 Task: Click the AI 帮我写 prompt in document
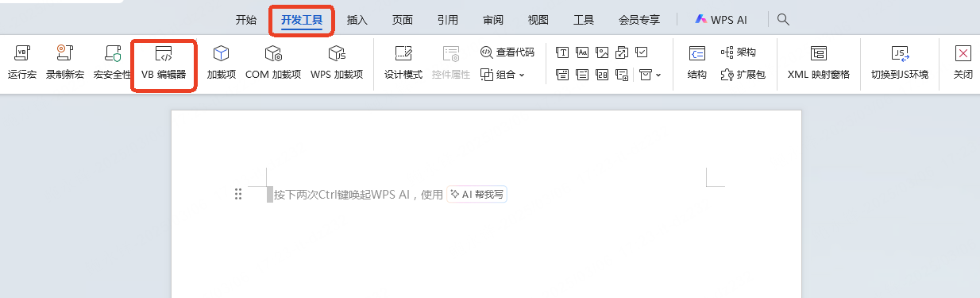coord(477,194)
